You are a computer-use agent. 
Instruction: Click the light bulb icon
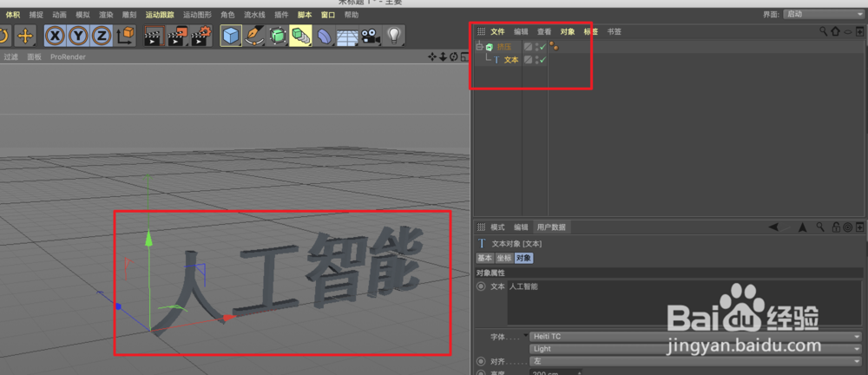click(393, 36)
